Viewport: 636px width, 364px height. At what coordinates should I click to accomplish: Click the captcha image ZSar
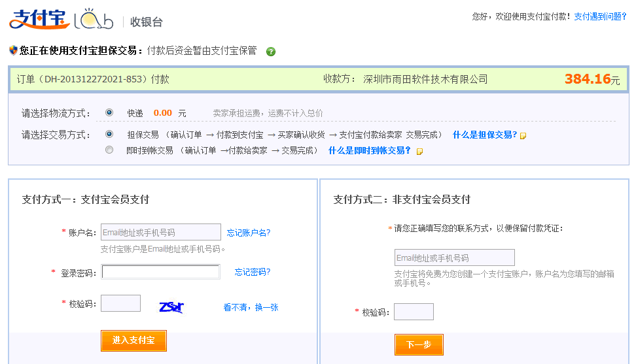tap(171, 307)
